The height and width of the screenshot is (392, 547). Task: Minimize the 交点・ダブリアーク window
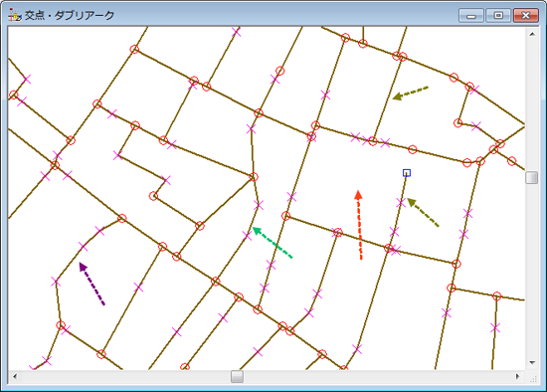point(471,16)
